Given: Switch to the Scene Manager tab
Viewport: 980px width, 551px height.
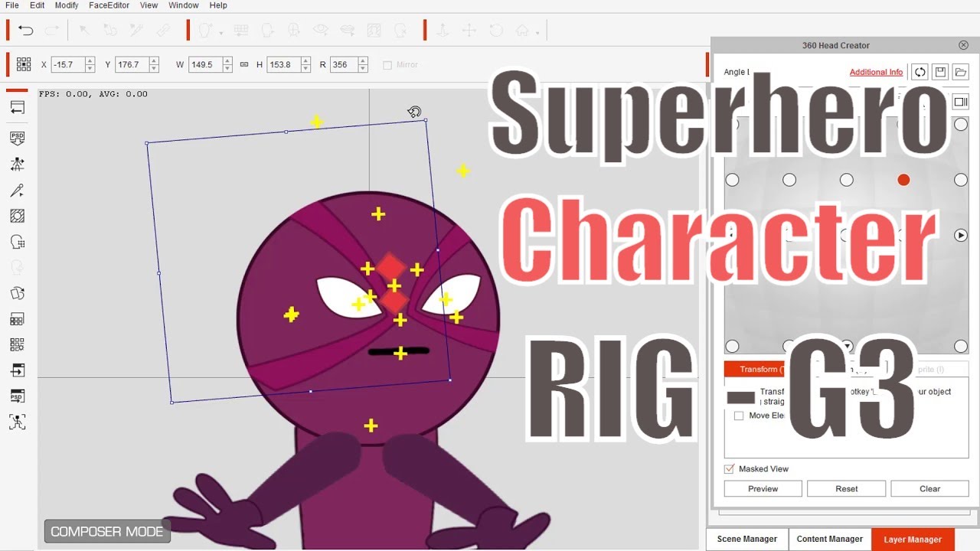Looking at the screenshot, I should pyautogui.click(x=747, y=539).
